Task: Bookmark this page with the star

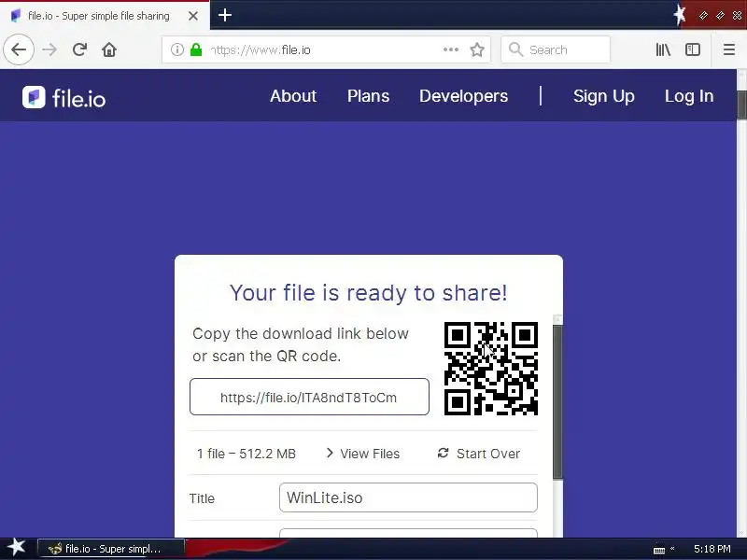Action: [x=477, y=49]
